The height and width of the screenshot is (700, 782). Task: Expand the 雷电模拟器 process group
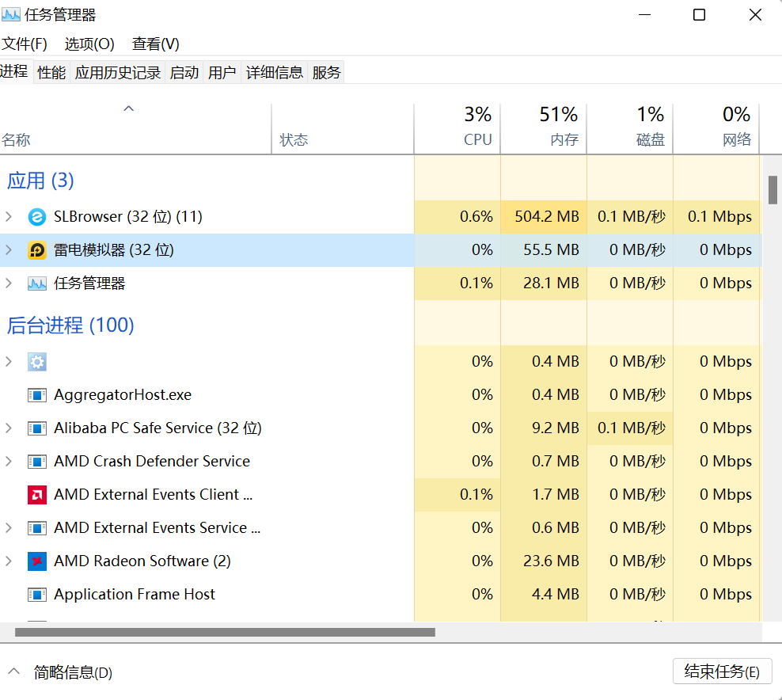(9, 250)
